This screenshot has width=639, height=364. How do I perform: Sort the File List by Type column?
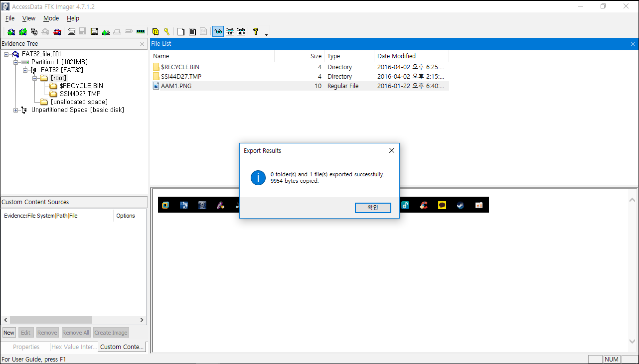pos(349,56)
